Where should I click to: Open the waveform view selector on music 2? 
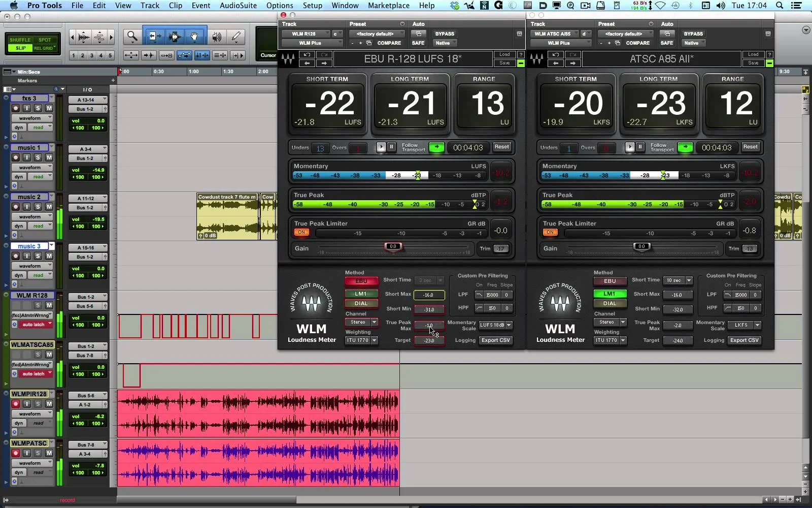pyautogui.click(x=32, y=216)
